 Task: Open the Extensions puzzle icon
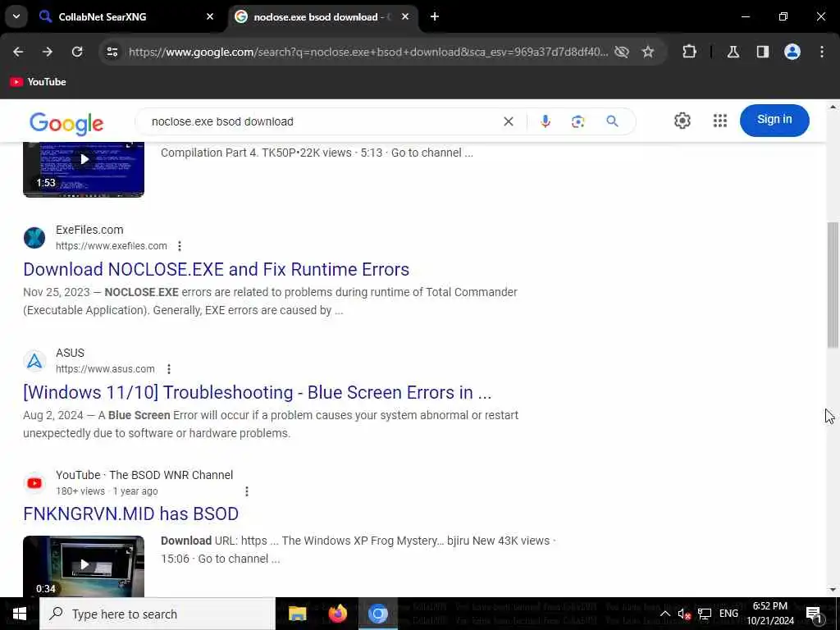point(689,52)
